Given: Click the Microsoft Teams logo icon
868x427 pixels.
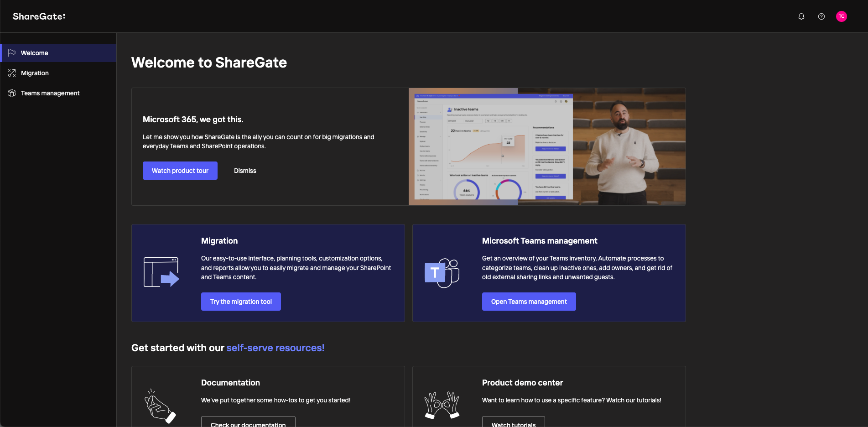Looking at the screenshot, I should point(442,273).
